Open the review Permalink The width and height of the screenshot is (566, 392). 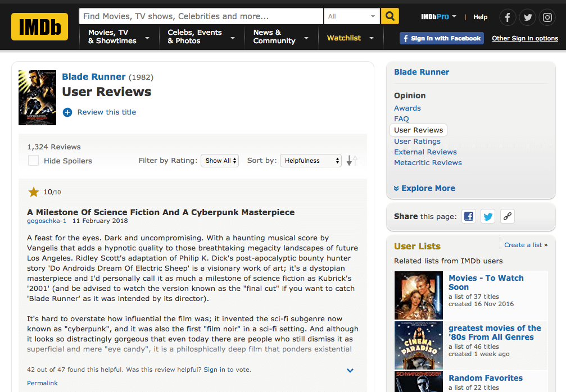pyautogui.click(x=42, y=383)
